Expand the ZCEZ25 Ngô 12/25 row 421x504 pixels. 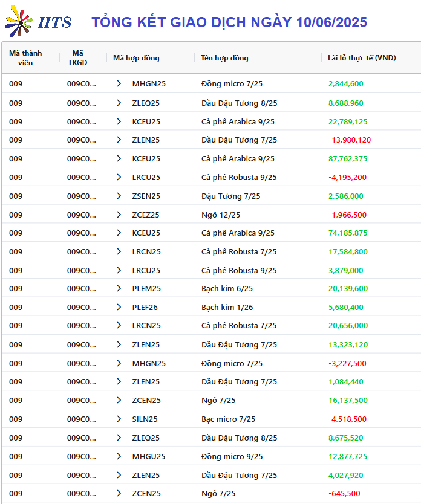(119, 215)
